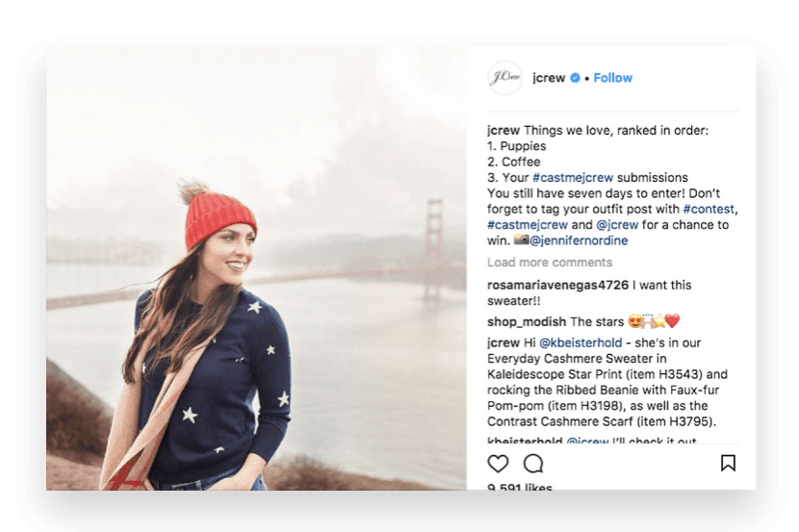Follow the jcrew account
Viewport: 799px width, 532px height.
pos(613,78)
